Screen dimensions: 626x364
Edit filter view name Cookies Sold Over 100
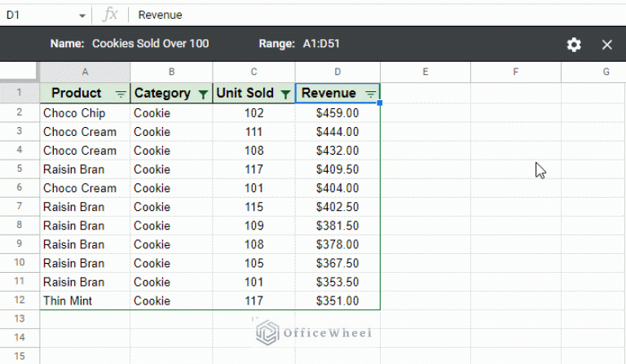[x=151, y=43]
